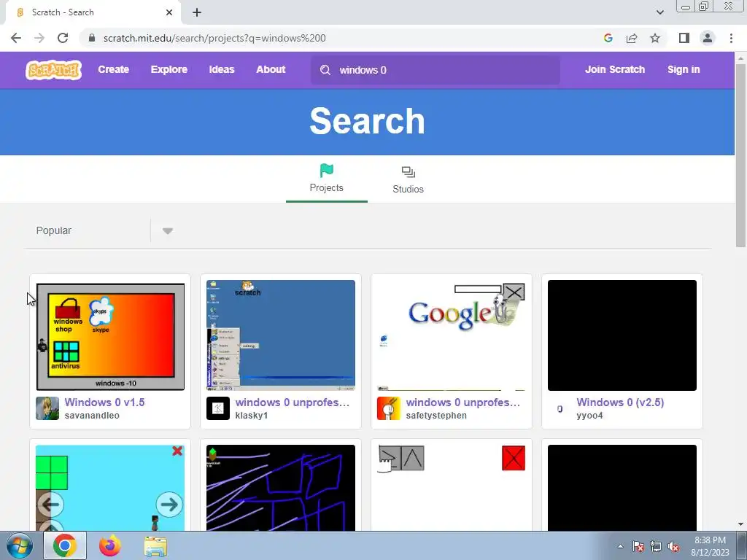Viewport: 747px width, 560px height.
Task: Share this page icon
Action: (x=632, y=38)
